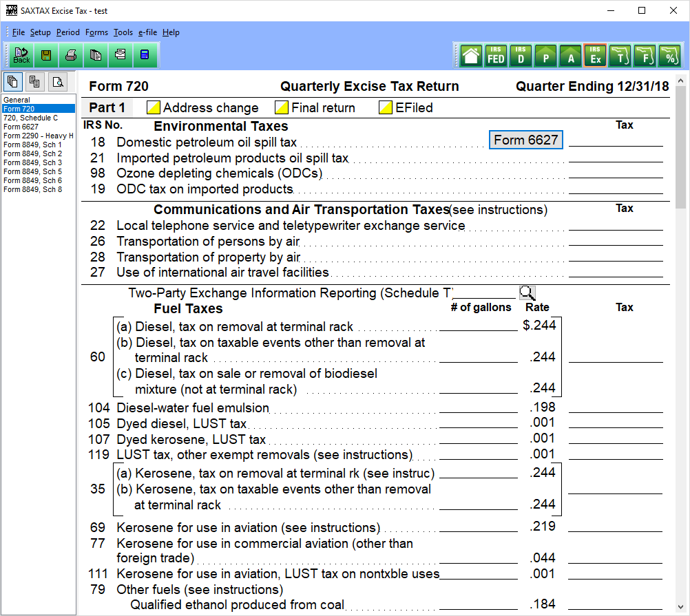Click the stacked pages icon above form list
The width and height of the screenshot is (690, 616).
click(x=13, y=82)
